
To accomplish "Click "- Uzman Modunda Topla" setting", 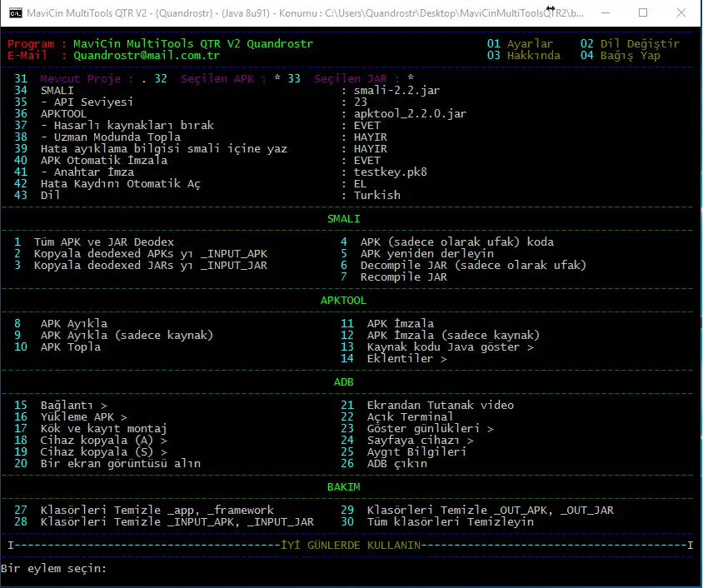I will 110,137.
